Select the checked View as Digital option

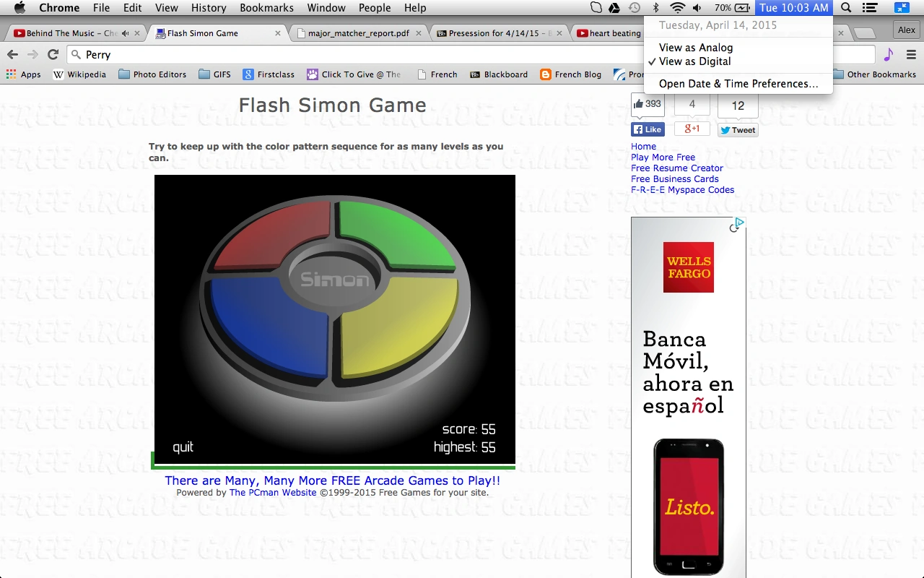pyautogui.click(x=694, y=61)
